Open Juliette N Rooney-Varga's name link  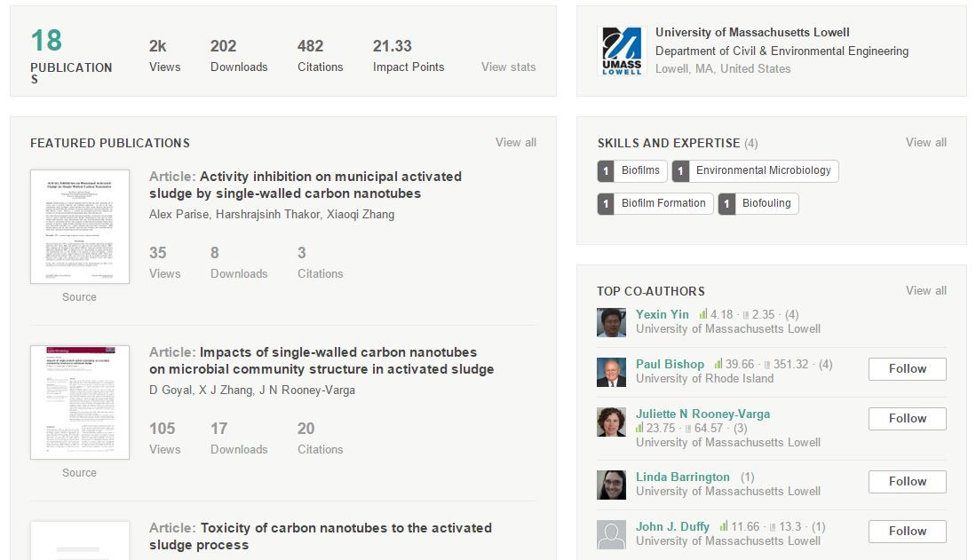tap(702, 414)
